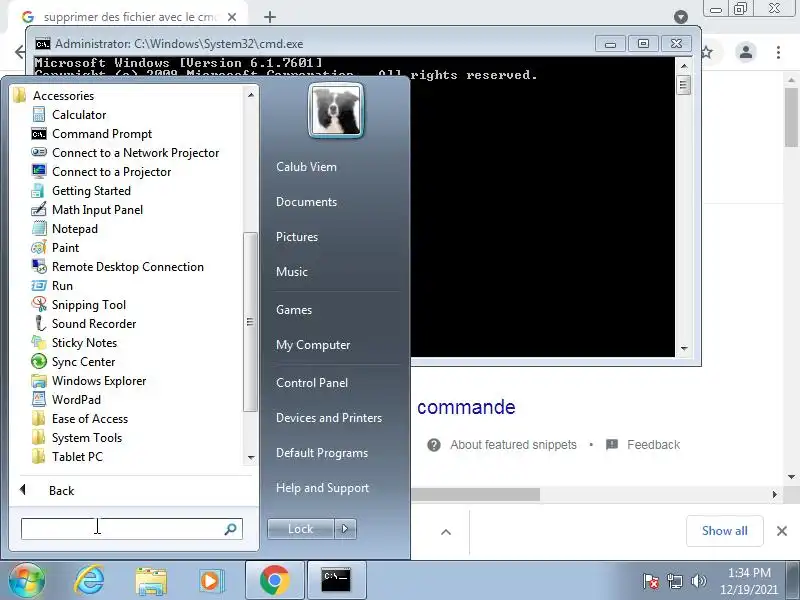
Task: Collapse the Accessories folder
Action: (54, 95)
